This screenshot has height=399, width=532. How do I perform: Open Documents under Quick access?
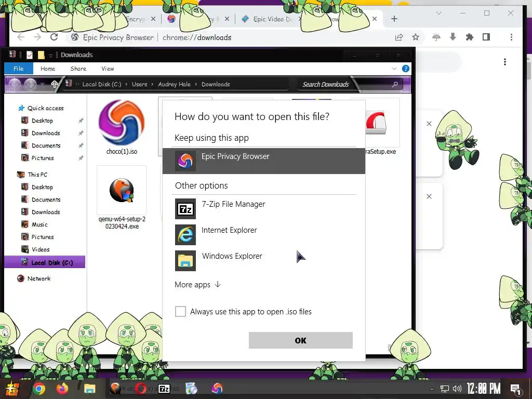tap(46, 145)
